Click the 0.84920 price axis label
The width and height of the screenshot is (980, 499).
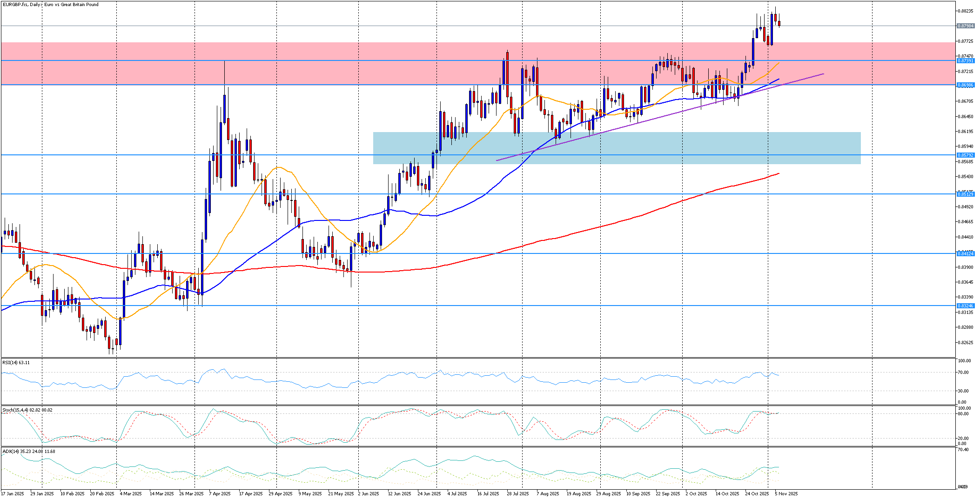click(966, 207)
